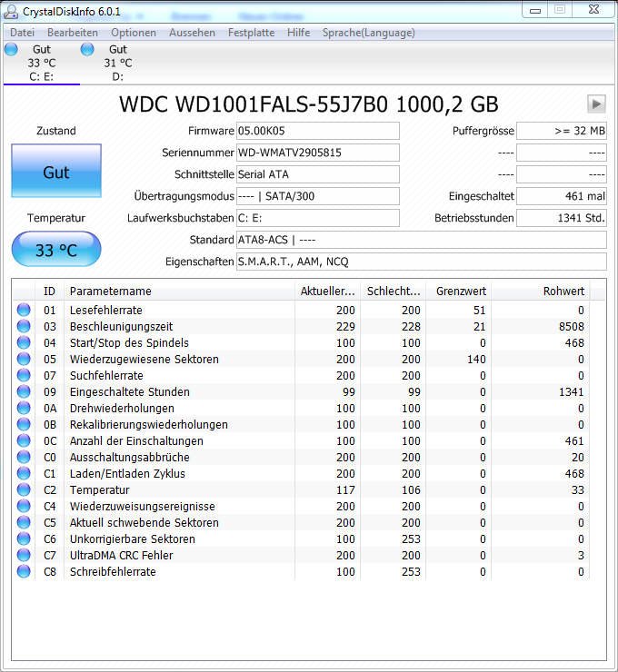Screen dimensions: 618x672
Task: Click status orb for Lesefehlerrate row
Action: click(24, 310)
